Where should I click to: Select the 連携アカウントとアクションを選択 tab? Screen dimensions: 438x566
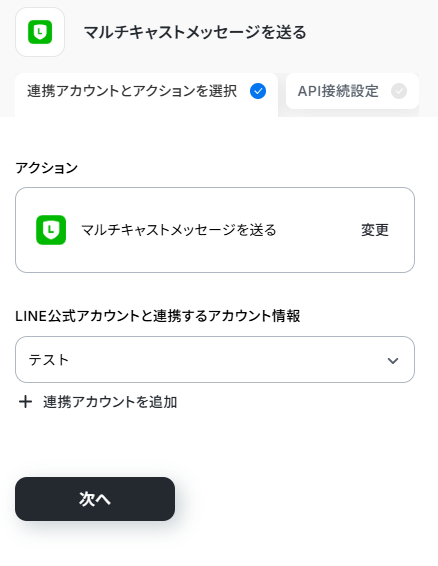(146, 95)
